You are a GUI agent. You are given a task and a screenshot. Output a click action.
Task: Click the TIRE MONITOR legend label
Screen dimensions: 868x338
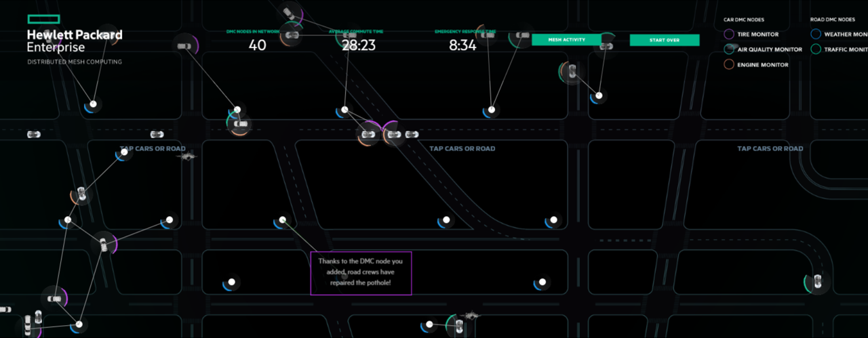pos(757,34)
